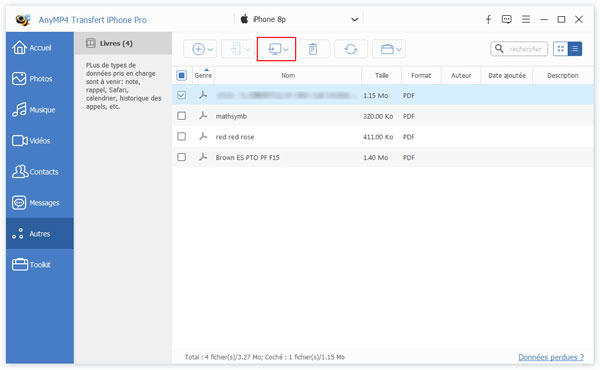Uncheck the first 1.15 Mo PDF row
Image resolution: width=600 pixels, height=370 pixels.
181,95
